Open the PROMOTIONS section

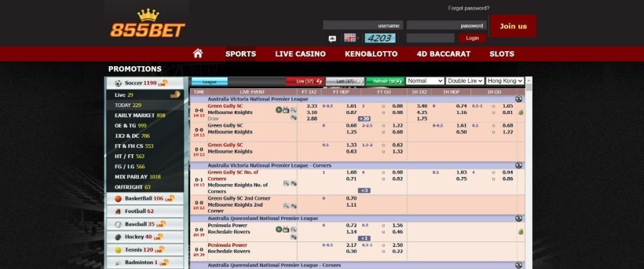tap(135, 69)
